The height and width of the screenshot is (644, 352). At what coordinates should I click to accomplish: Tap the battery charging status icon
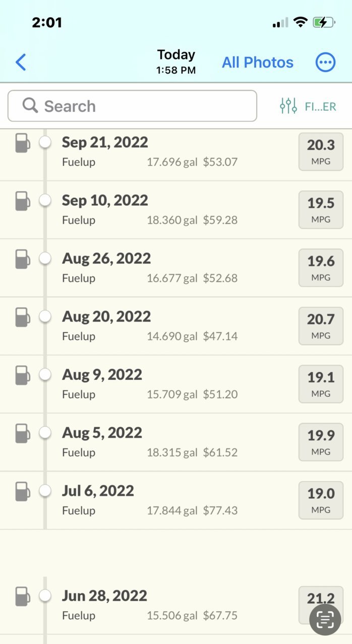[324, 22]
